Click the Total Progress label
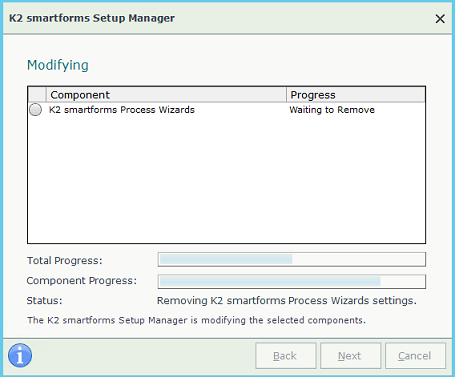 (64, 260)
